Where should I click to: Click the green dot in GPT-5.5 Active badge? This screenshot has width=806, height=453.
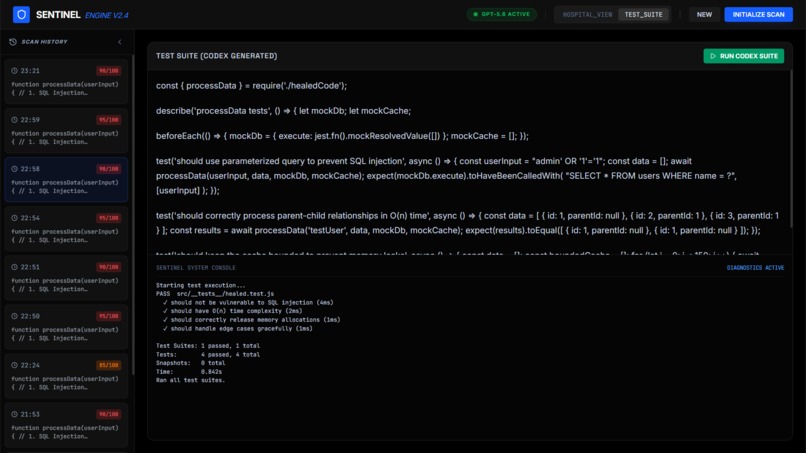coord(475,14)
